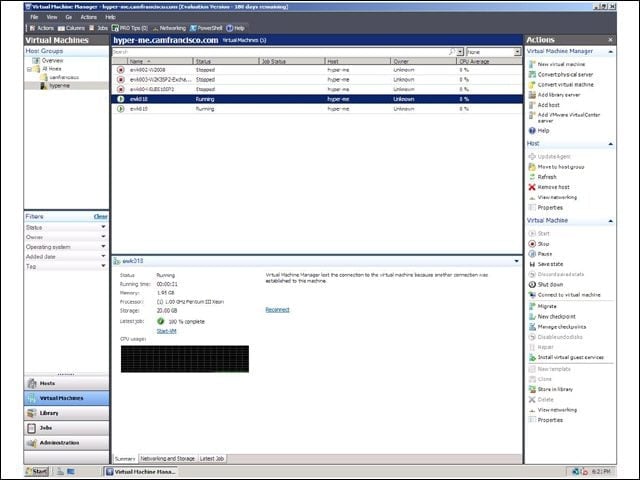Screen dimensions: 640x480
Task: Open the File menu
Action: (x=34, y=17)
